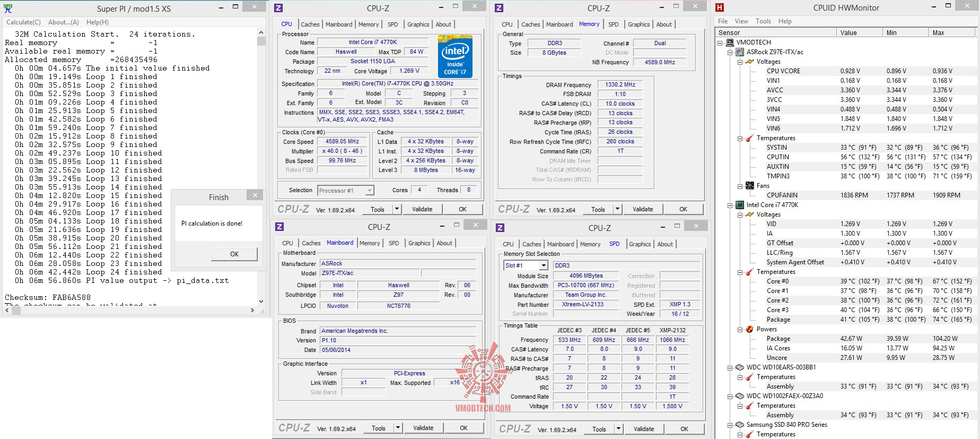Click the Max column header in HWMonitor
The width and height of the screenshot is (980, 439).
pos(952,33)
